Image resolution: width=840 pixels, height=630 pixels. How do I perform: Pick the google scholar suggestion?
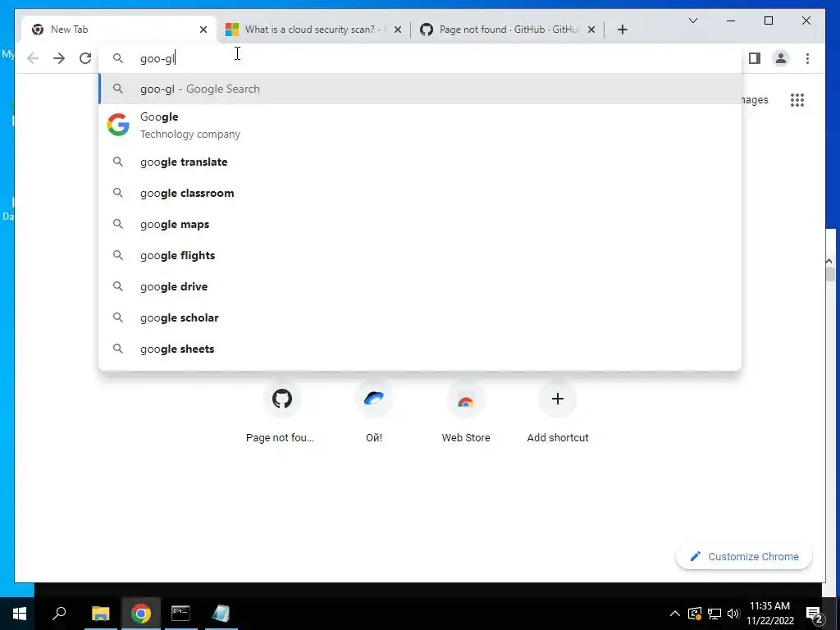(421, 317)
